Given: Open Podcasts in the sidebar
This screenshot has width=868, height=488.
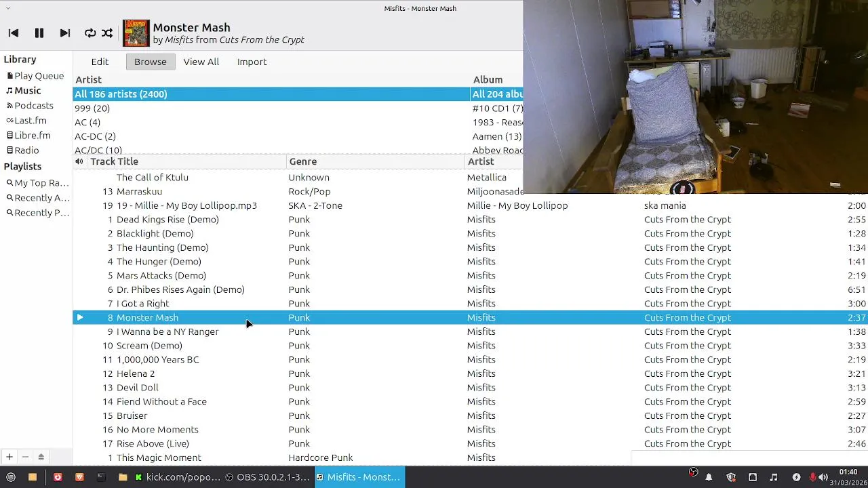Looking at the screenshot, I should tap(30, 106).
